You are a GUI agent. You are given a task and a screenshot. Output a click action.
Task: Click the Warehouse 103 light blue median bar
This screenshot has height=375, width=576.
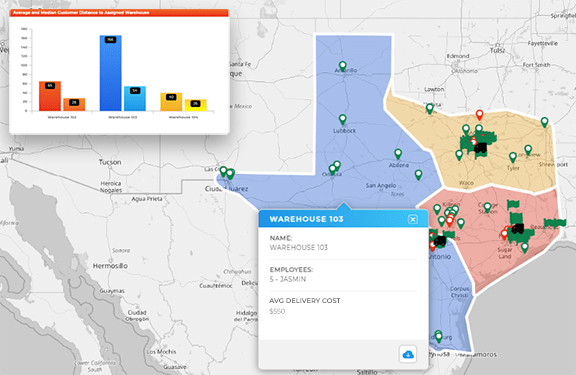pos(135,98)
